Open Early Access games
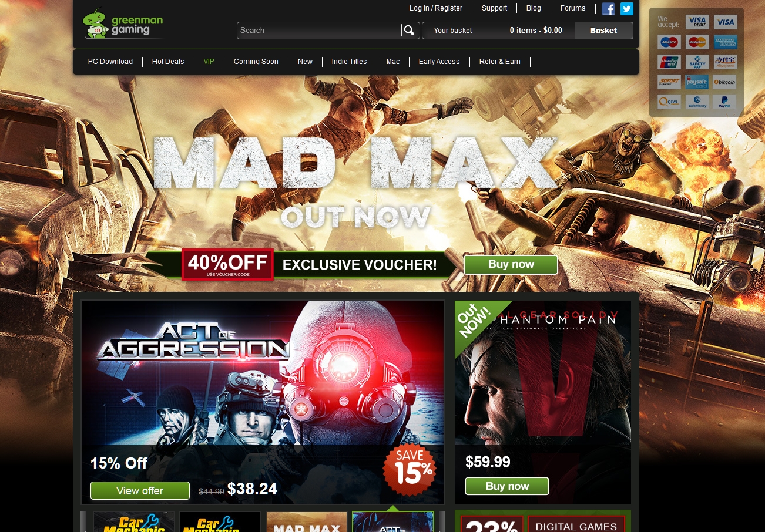The height and width of the screenshot is (532, 765). (439, 62)
